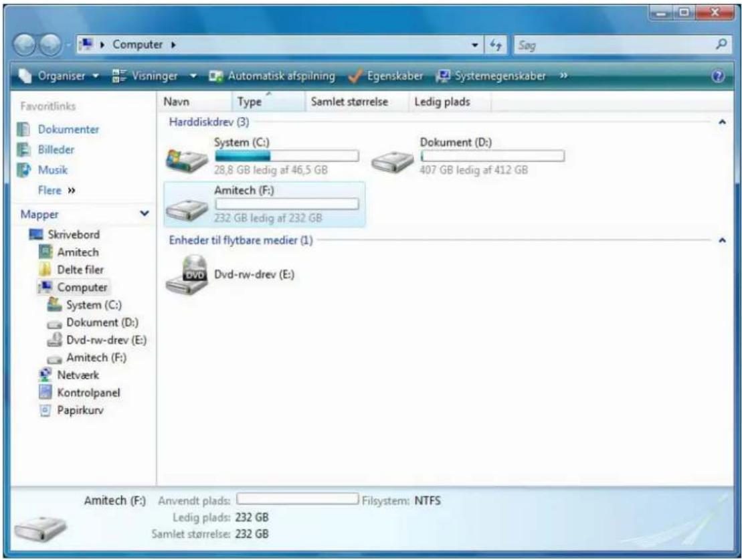Select the System (C:) drive icon
Screen dimensions: 742x560
187,159
